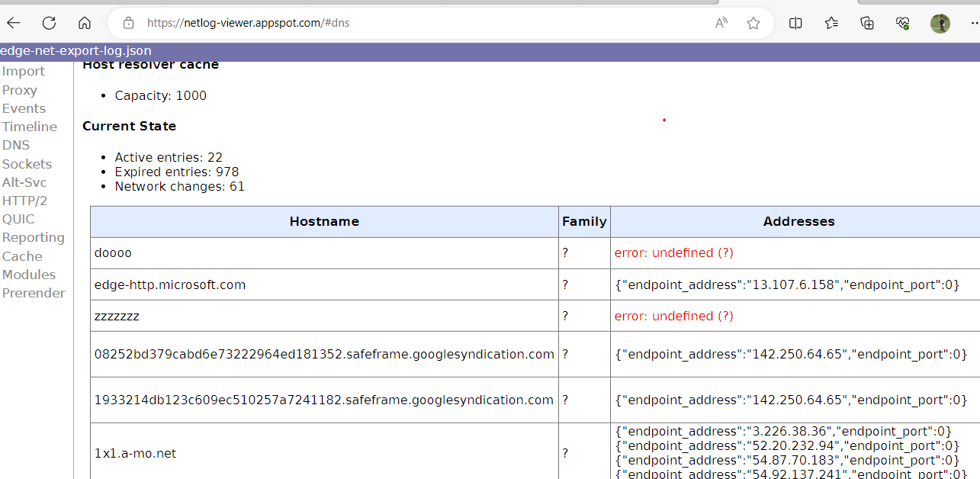Open the Collections panel
Screen dimensions: 980x479
tap(867, 23)
